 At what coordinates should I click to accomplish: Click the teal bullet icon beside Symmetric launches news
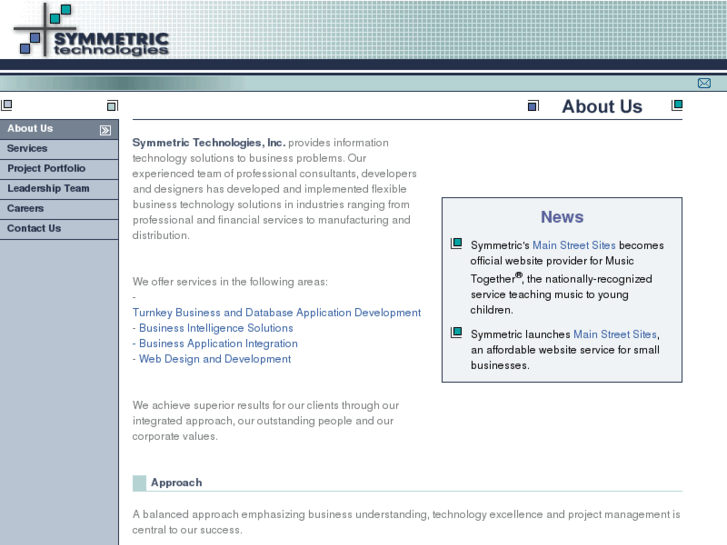pos(456,333)
